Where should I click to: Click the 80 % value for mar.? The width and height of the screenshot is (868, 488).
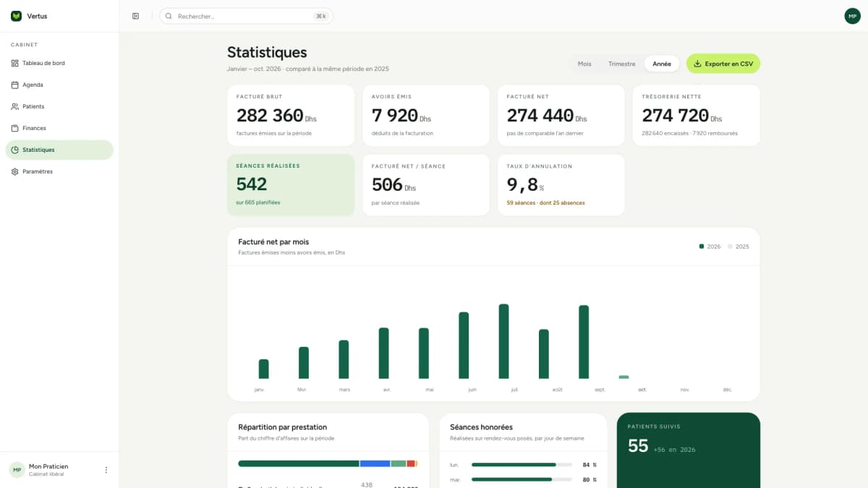tap(590, 479)
